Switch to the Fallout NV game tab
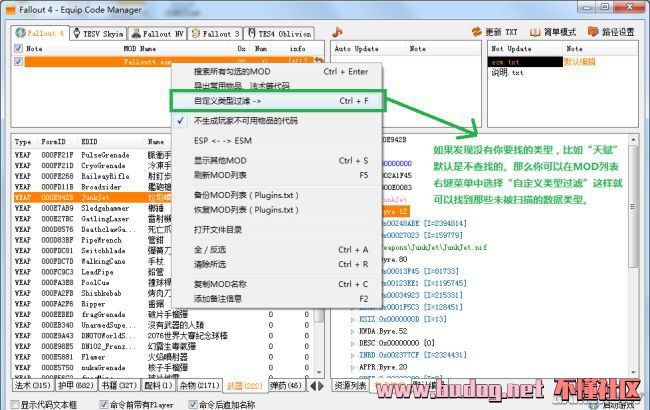 (x=157, y=34)
